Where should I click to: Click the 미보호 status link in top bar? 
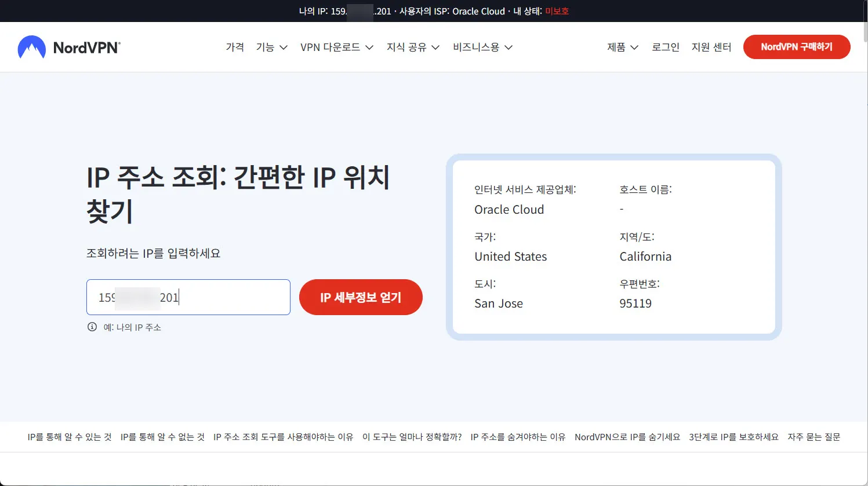[557, 11]
